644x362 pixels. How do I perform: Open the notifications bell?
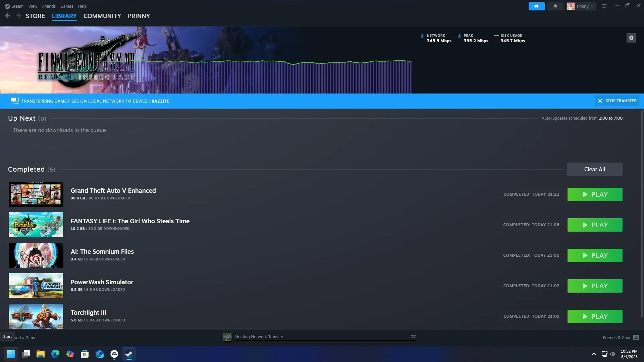coord(555,6)
